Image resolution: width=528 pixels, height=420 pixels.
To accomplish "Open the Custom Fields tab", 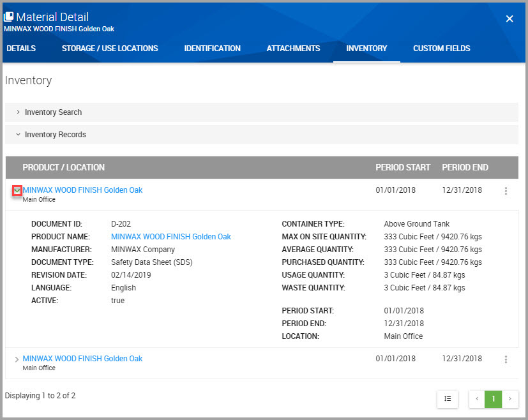I will [x=441, y=49].
